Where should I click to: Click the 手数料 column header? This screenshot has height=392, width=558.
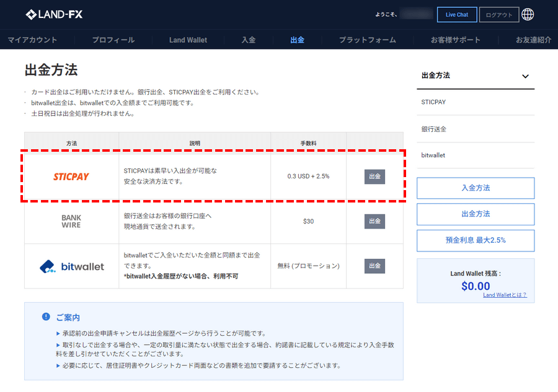pos(309,143)
